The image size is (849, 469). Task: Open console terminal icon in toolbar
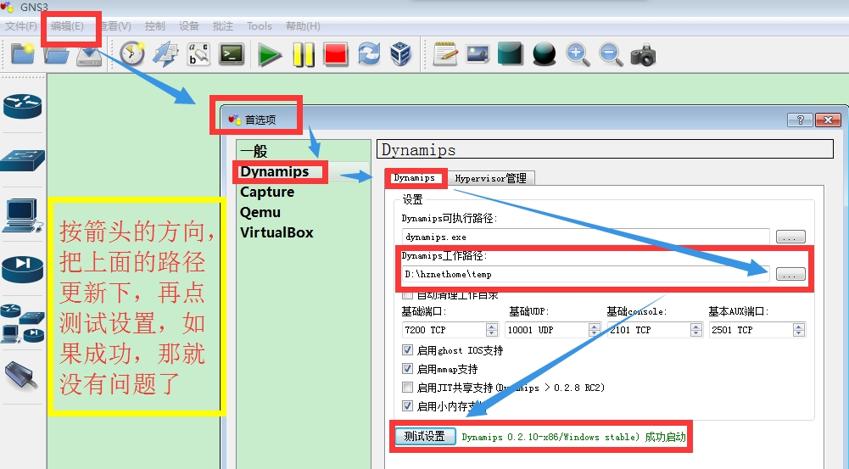coord(231,54)
